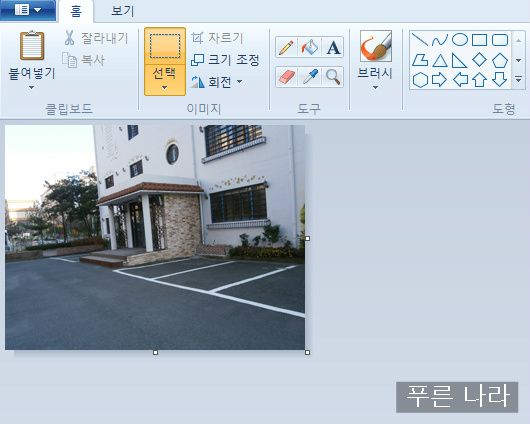Click the building photo on canvas
530x424 pixels.
click(x=155, y=237)
